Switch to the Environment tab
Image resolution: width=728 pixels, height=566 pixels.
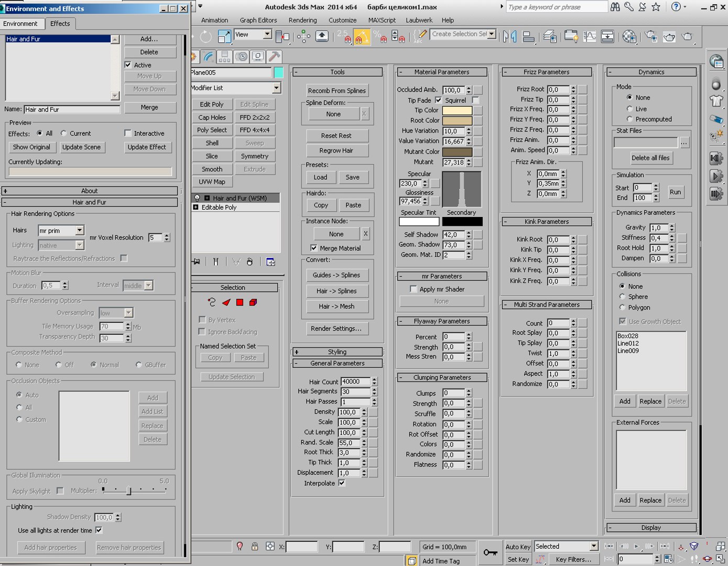tap(20, 24)
